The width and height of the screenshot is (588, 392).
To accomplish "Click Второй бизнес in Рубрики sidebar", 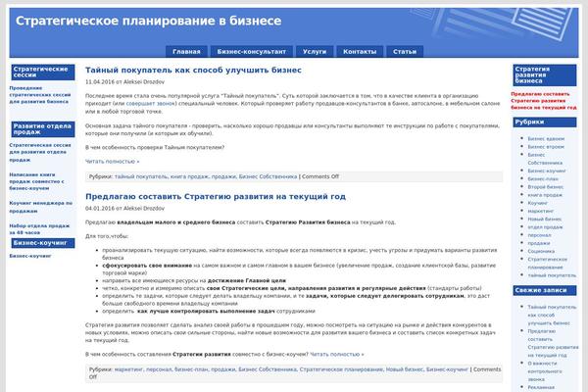I will click(545, 187).
